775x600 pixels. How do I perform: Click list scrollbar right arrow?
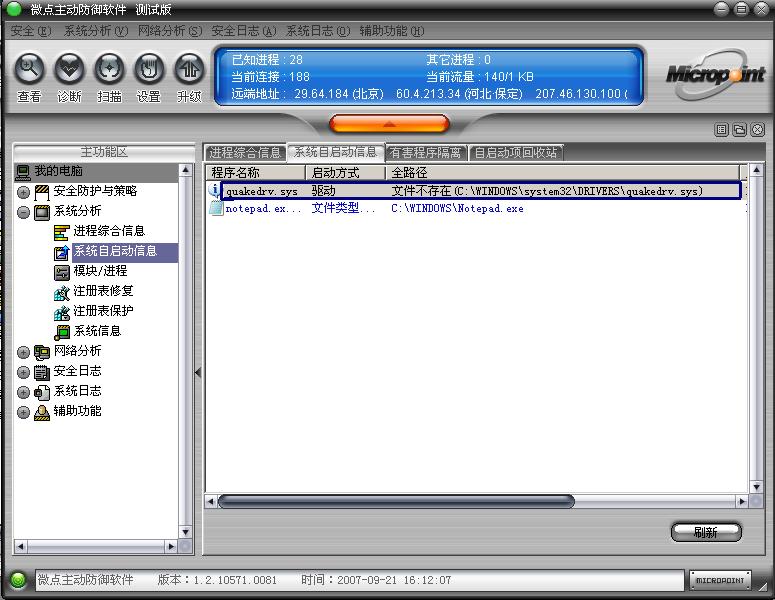(741, 502)
